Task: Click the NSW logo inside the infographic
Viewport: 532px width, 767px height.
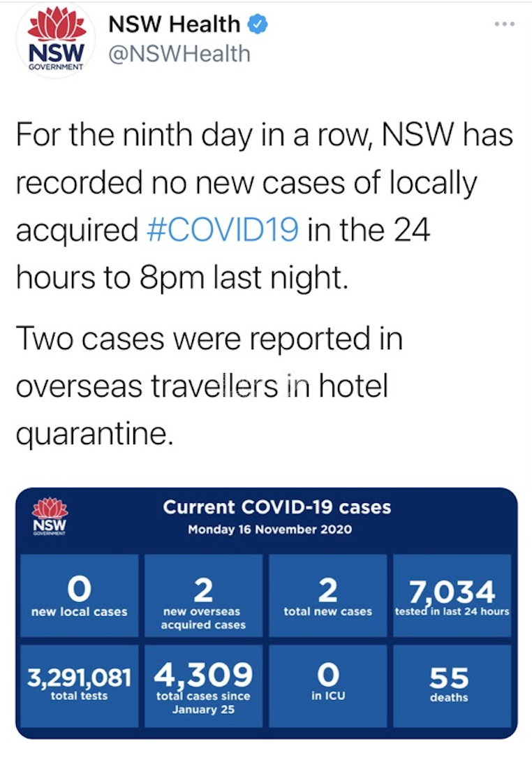Action: click(50, 516)
